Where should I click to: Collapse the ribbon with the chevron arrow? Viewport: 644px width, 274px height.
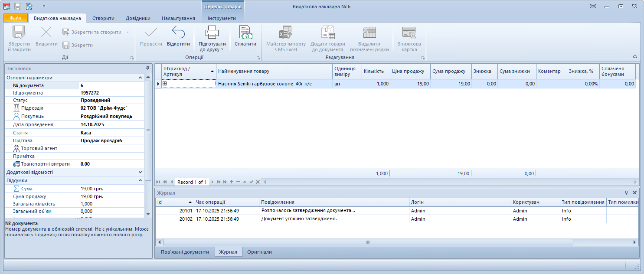coord(635,57)
